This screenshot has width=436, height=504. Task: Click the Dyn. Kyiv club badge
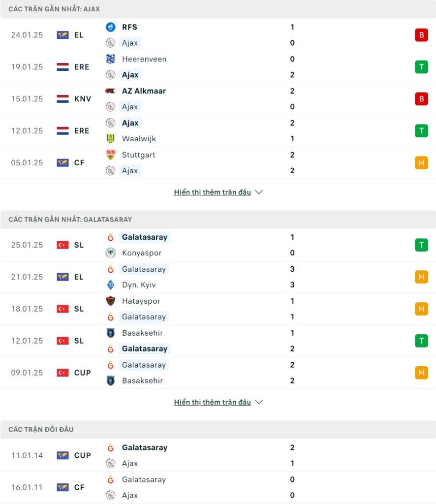coord(111,285)
